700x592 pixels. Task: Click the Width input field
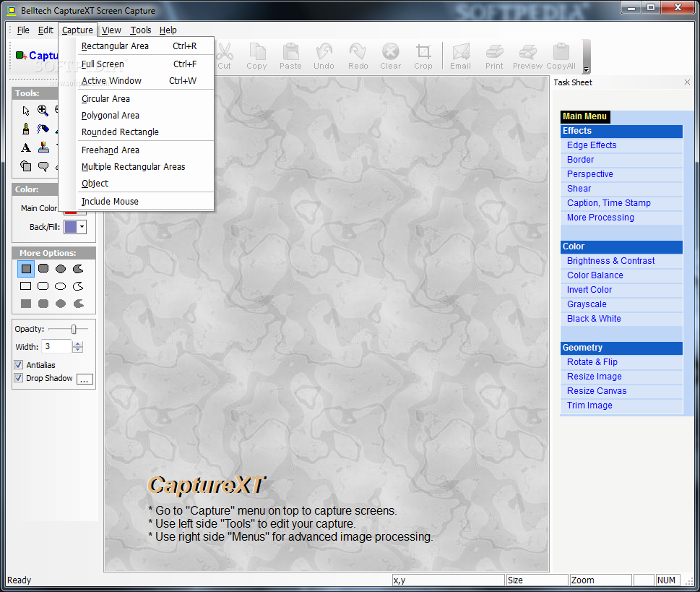[56, 346]
